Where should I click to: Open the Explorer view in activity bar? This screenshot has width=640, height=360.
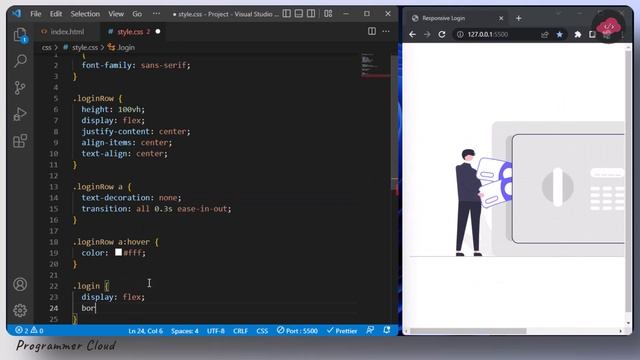coord(20,35)
